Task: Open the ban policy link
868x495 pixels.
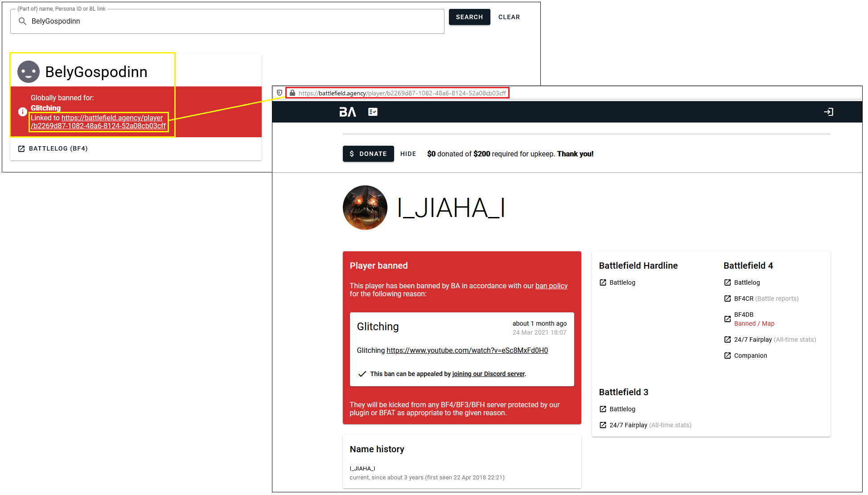Action: pyautogui.click(x=551, y=286)
